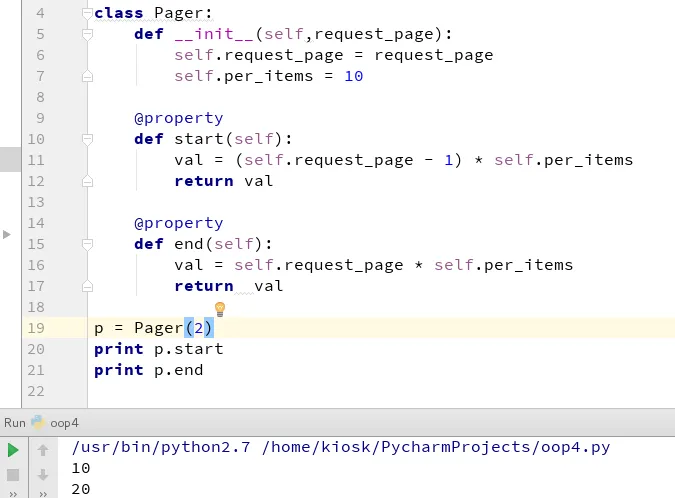Collapse the class Pager fold marker
The image size is (675, 498).
87,13
